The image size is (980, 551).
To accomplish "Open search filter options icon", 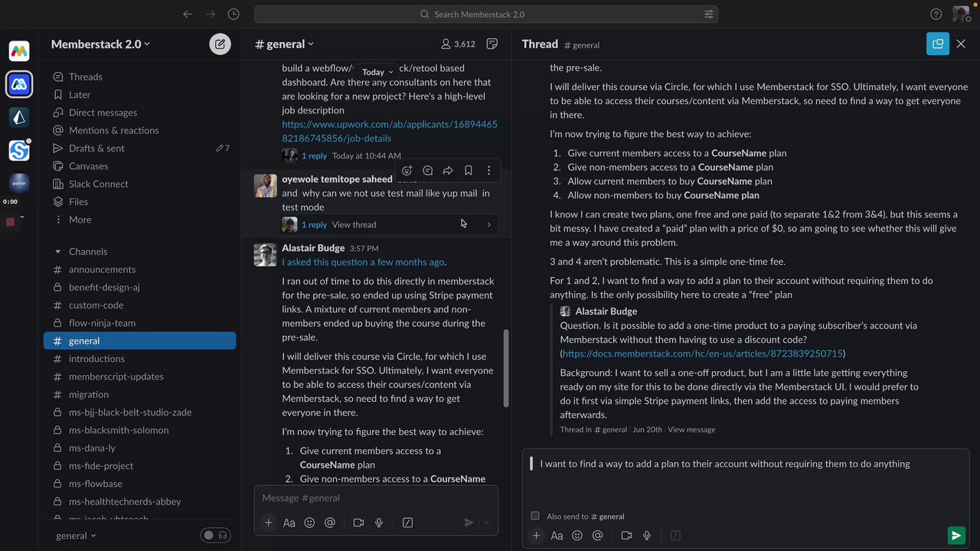I will point(708,14).
